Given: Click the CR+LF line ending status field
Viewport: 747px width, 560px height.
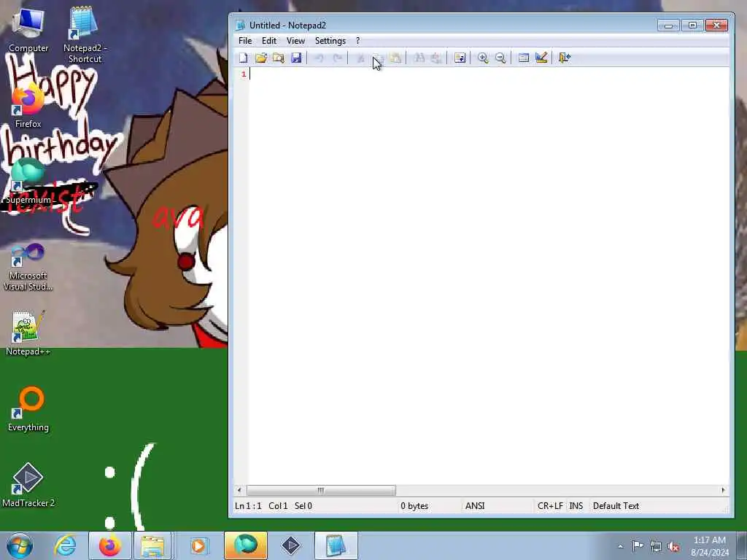Looking at the screenshot, I should [550, 506].
